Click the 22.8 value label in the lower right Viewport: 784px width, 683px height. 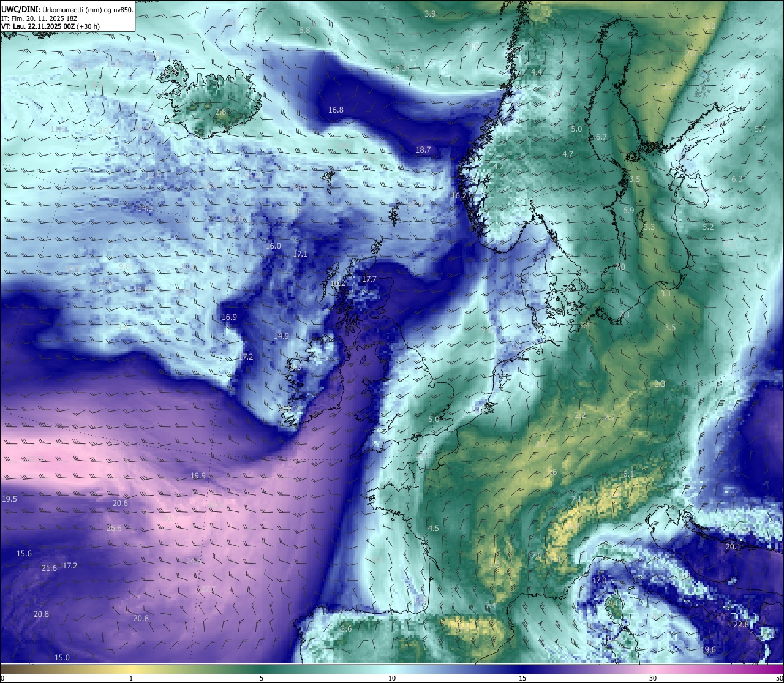click(x=741, y=624)
